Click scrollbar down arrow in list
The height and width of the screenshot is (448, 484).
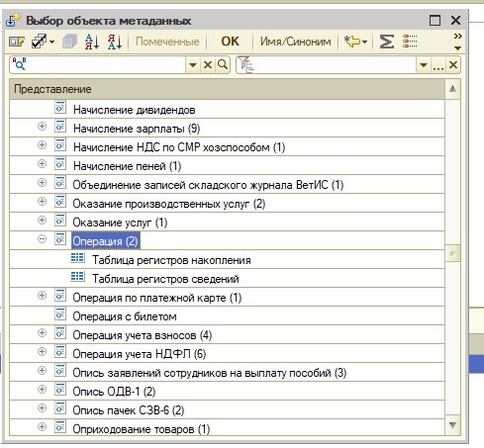pos(452,425)
